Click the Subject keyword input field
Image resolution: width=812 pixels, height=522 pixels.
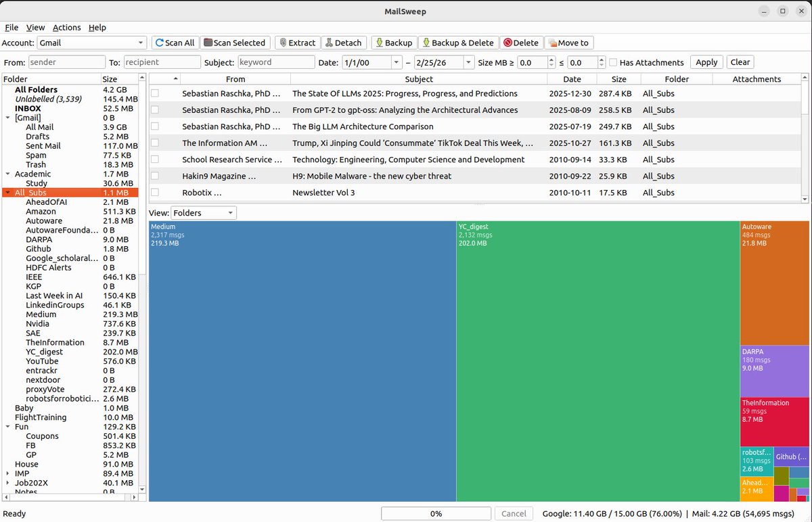pos(276,62)
